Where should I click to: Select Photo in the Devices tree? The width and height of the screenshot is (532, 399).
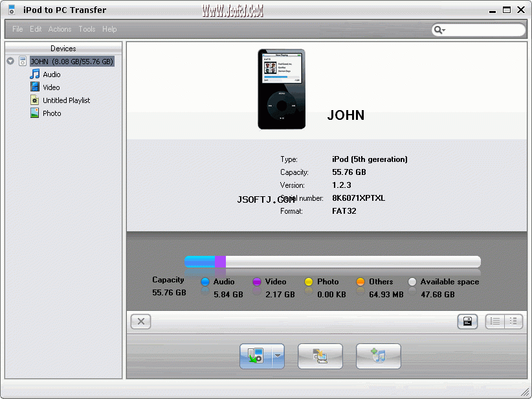click(x=52, y=113)
